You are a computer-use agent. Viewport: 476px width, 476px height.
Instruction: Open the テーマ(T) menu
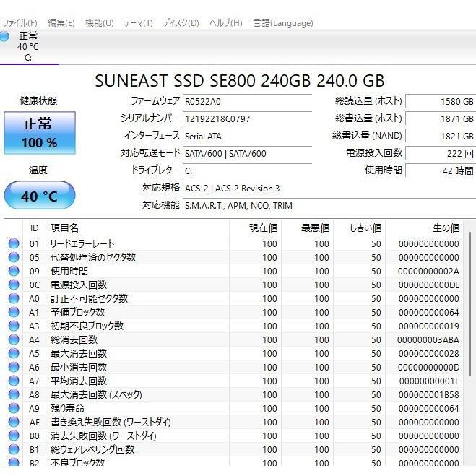click(x=138, y=23)
